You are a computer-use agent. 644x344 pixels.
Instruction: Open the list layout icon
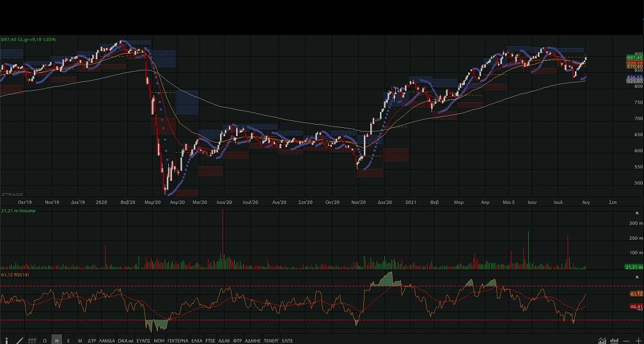click(32, 341)
